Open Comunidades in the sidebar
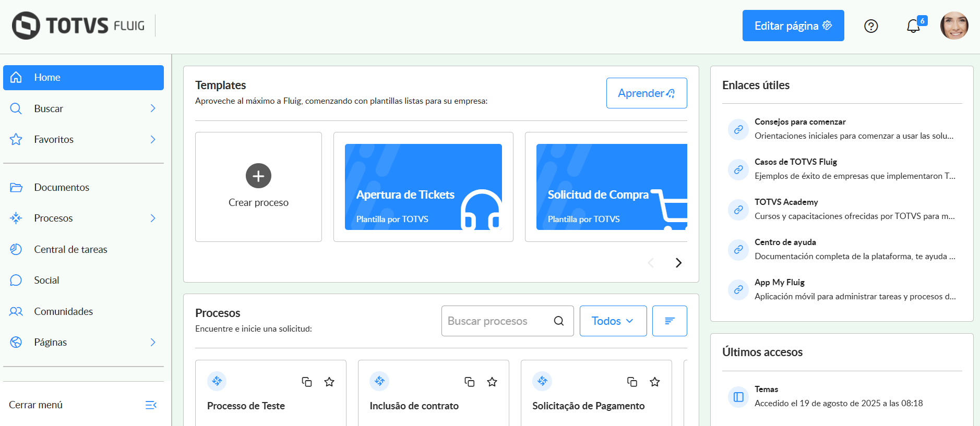980x426 pixels. (x=83, y=311)
